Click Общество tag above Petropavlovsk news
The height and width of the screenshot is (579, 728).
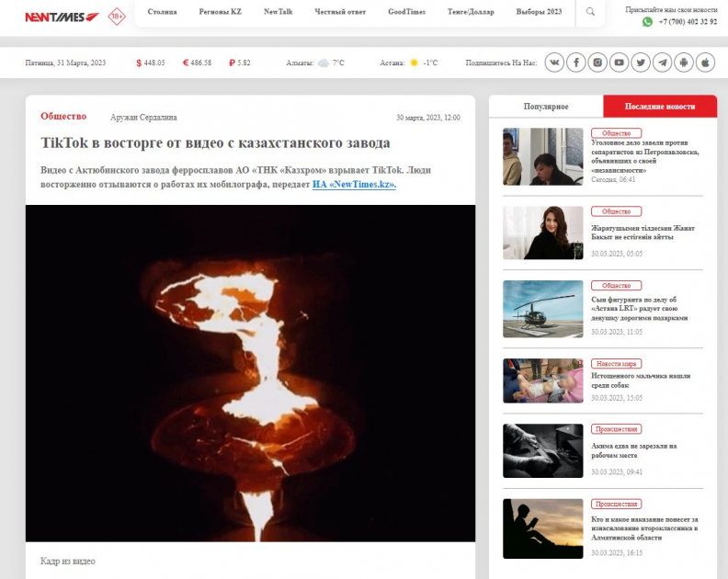[x=616, y=133]
